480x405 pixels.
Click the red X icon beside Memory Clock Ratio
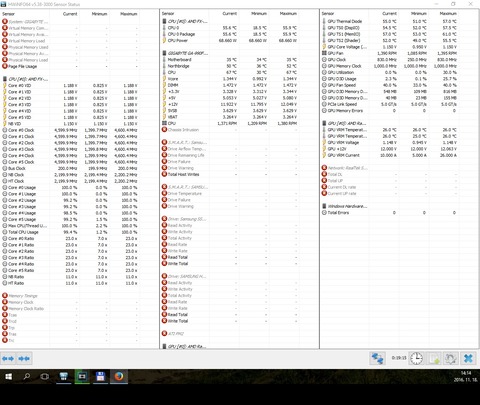click(5, 309)
